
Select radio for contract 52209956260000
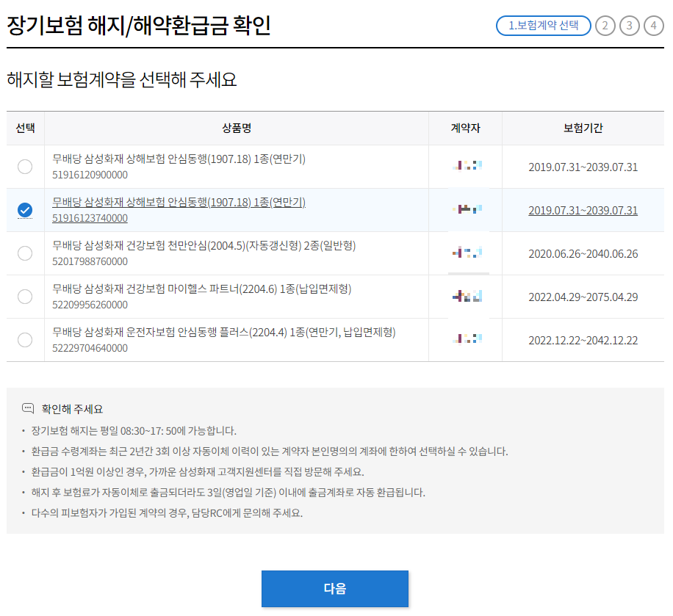[25, 297]
